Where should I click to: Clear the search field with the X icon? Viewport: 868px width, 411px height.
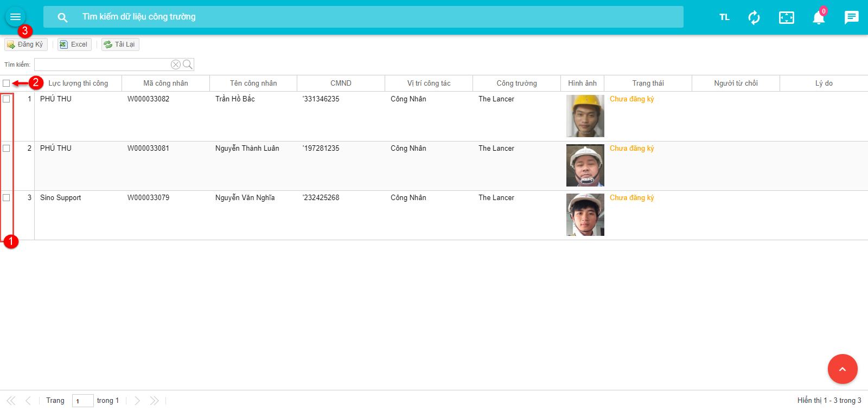coord(176,65)
